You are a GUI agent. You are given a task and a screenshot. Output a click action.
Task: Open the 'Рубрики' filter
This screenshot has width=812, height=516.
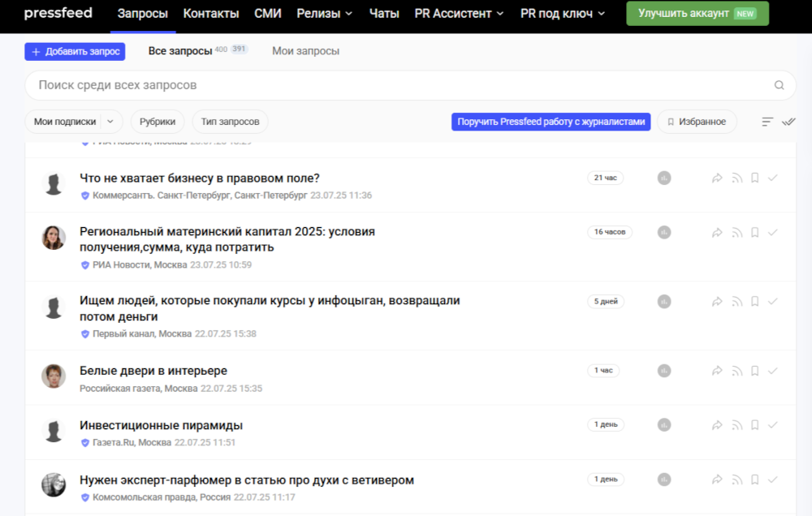pyautogui.click(x=158, y=122)
